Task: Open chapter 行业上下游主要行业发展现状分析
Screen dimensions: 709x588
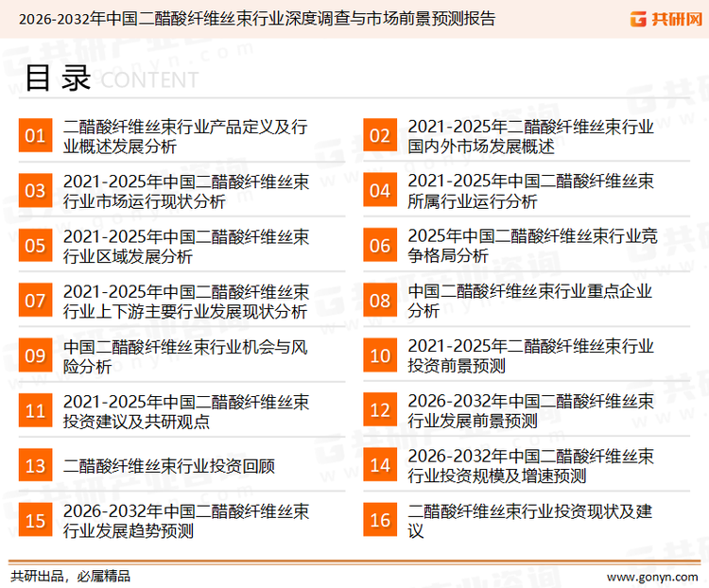Action: coord(186,302)
